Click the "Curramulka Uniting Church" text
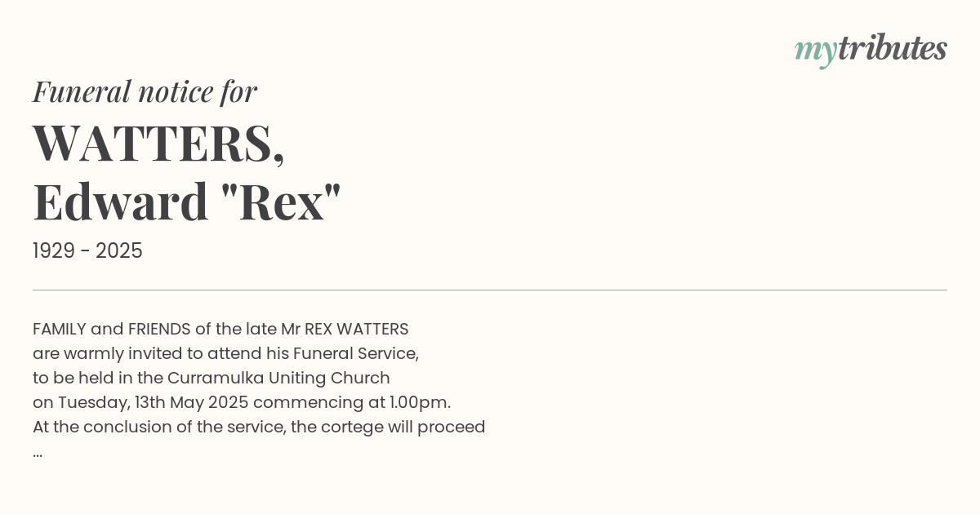The height and width of the screenshot is (514, 980). click(x=278, y=379)
